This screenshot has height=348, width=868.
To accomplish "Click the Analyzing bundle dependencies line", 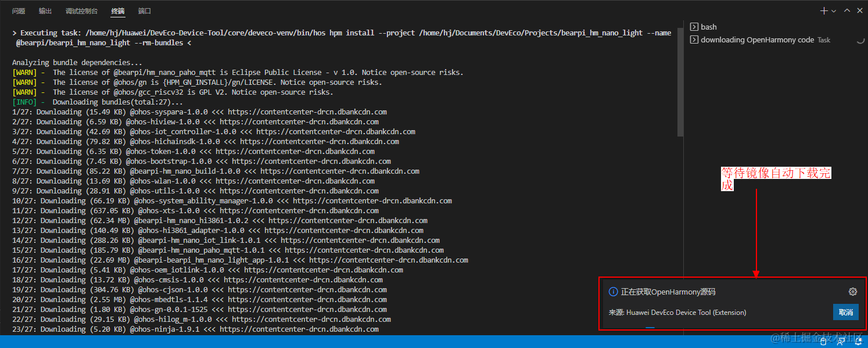I will coord(77,62).
